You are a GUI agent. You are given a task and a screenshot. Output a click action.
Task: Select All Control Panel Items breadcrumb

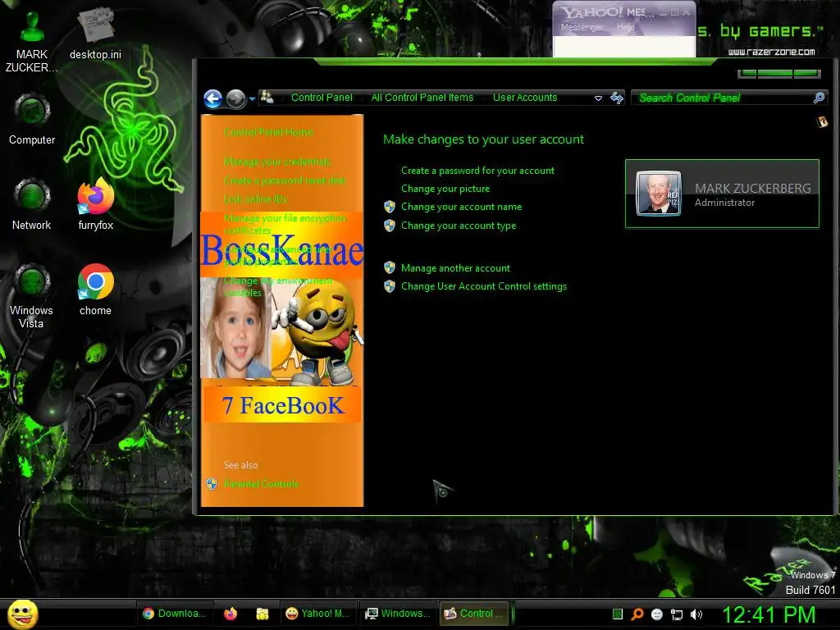422,98
